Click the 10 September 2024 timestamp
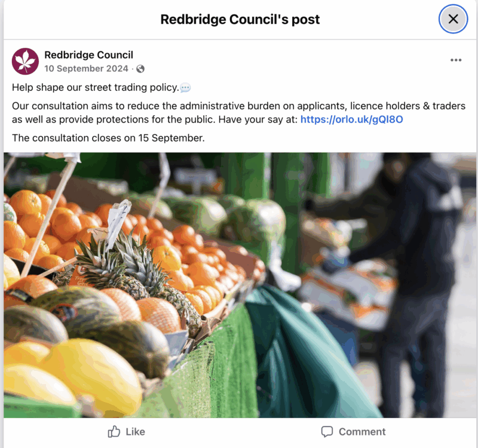Viewport: 478px width, 448px height. click(x=86, y=69)
